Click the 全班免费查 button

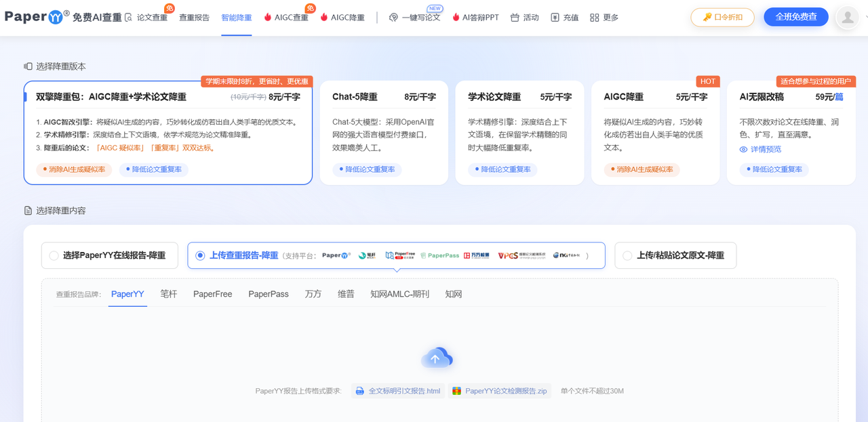(796, 17)
